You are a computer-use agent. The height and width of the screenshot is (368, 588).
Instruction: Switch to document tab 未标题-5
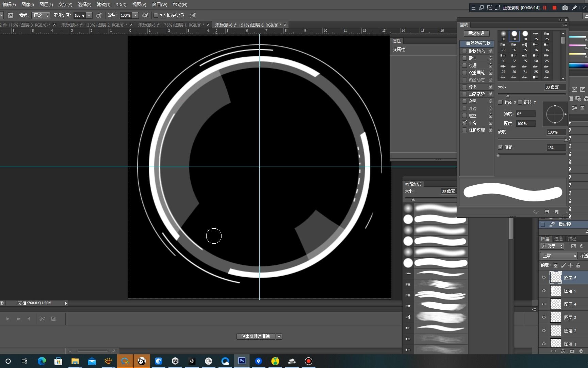[x=171, y=25]
